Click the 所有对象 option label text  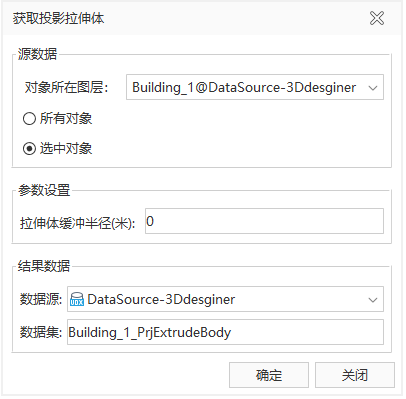(66, 118)
